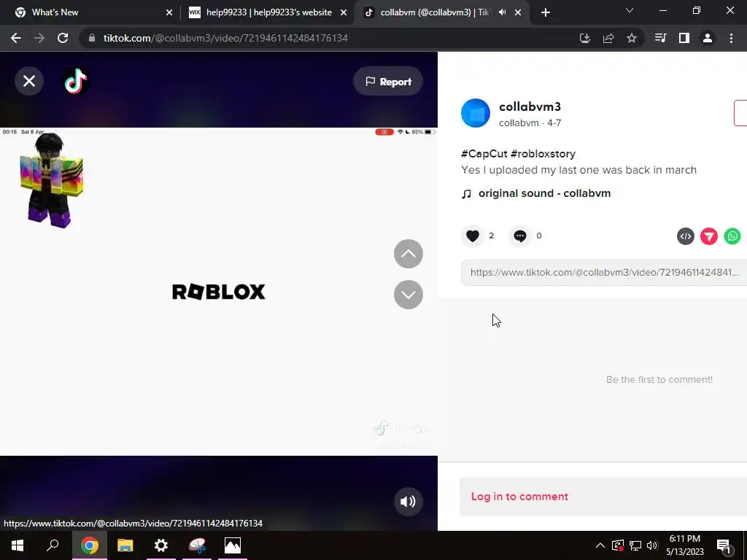Close the TikTok video viewer
The width and height of the screenshot is (747, 560).
coord(29,82)
